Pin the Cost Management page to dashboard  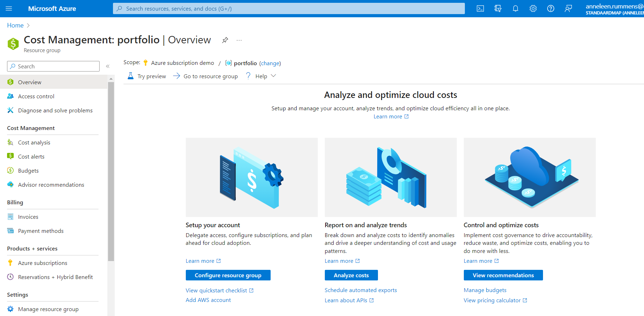[225, 40]
